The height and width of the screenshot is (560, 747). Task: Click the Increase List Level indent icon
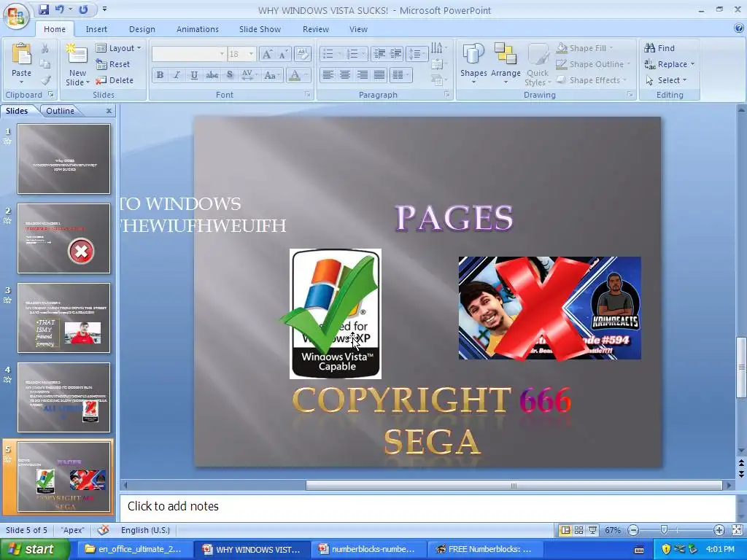pyautogui.click(x=395, y=54)
